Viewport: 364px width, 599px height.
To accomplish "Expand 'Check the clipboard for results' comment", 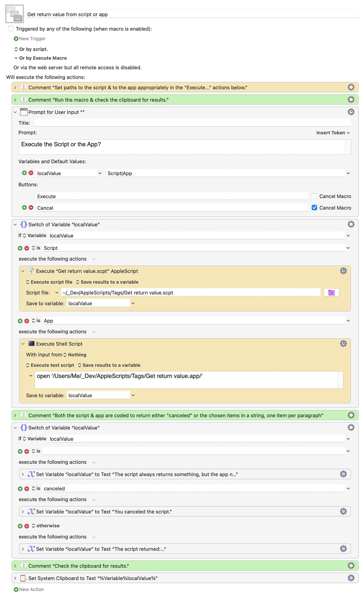I will (x=15, y=566).
